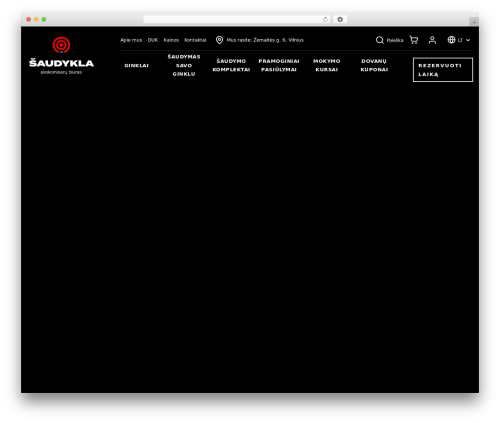
Task: Open Šaudymas savo ginklu menu item
Action: point(184,65)
